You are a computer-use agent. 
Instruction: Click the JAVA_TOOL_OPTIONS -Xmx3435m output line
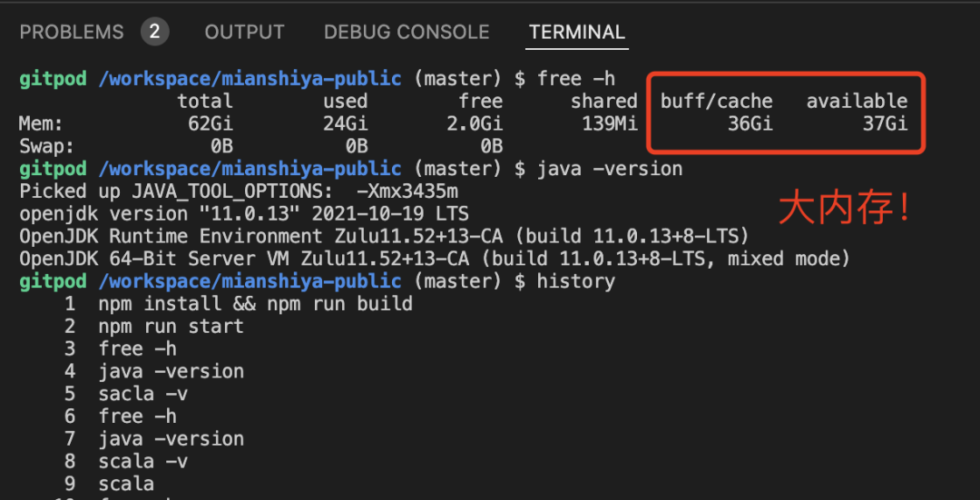239,191
